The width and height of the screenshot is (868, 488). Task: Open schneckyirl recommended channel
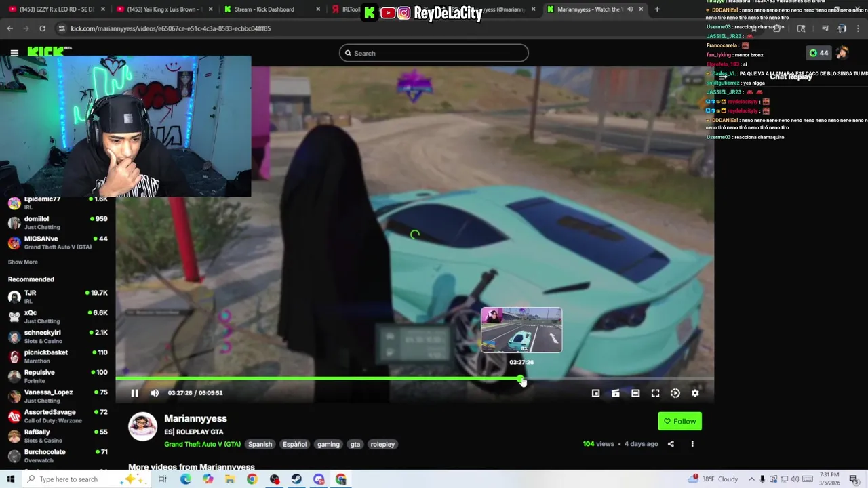[58, 336]
